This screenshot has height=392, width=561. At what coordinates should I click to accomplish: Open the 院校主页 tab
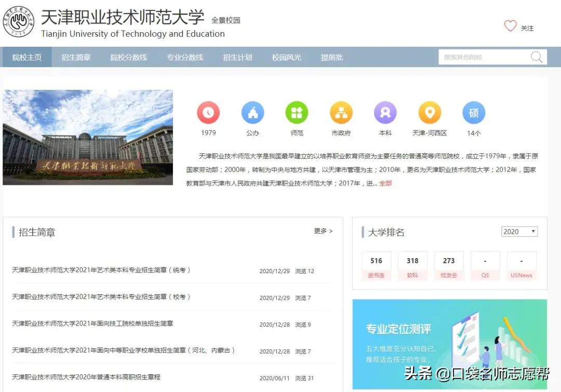[27, 57]
